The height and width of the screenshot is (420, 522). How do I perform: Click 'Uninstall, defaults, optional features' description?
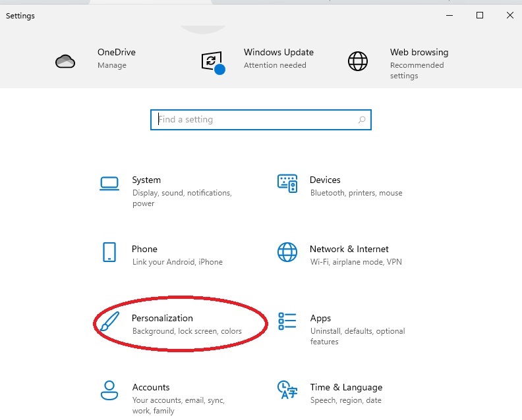tap(357, 336)
